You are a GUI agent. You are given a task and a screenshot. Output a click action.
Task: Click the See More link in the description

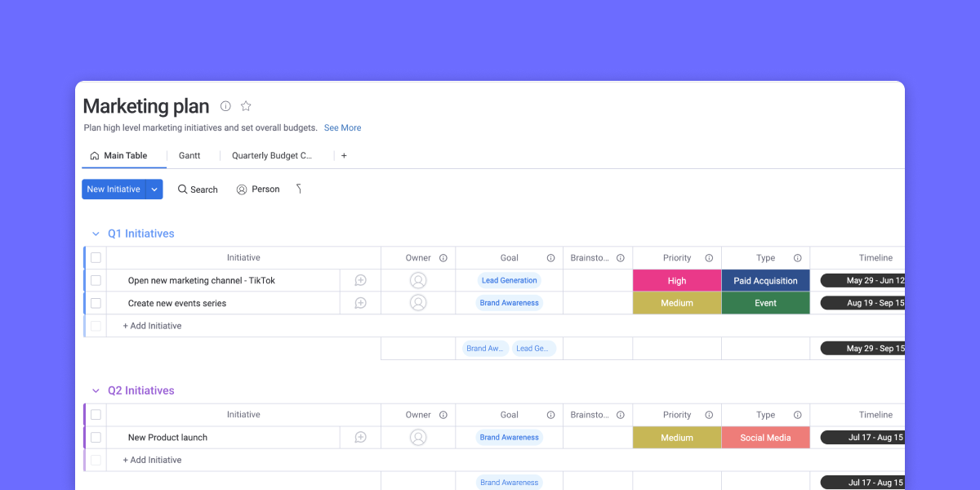[x=342, y=127]
